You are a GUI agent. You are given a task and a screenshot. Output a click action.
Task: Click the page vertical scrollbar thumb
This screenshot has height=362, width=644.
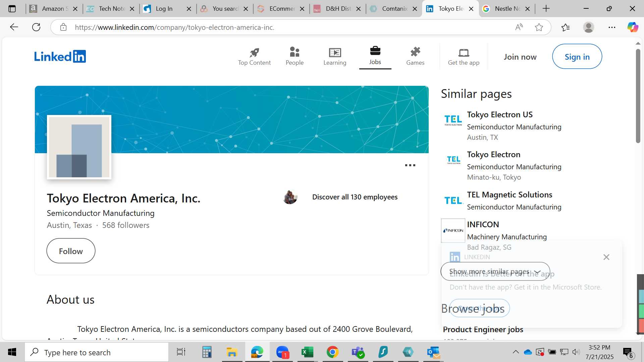coord(638,96)
